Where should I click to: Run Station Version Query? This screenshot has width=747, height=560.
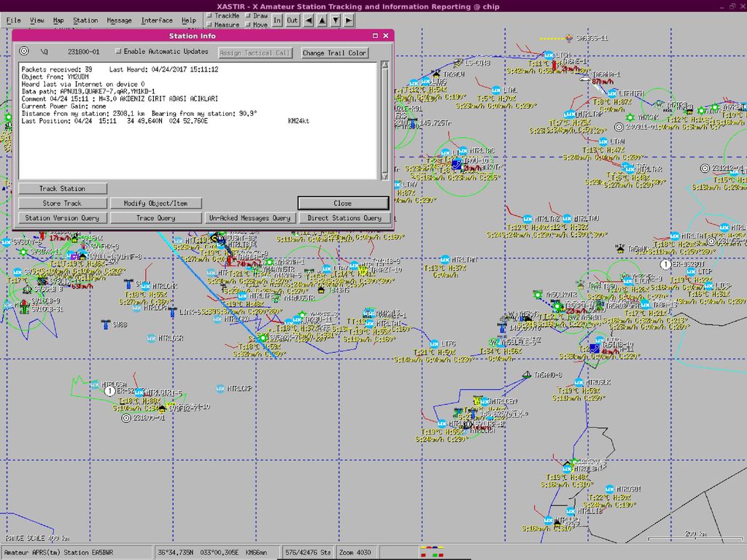tap(63, 218)
